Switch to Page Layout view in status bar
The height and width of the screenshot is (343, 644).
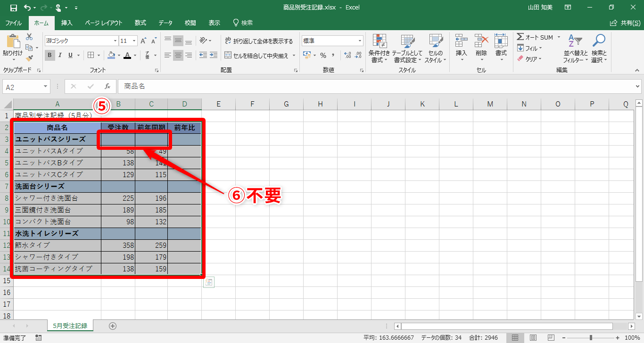click(x=533, y=337)
